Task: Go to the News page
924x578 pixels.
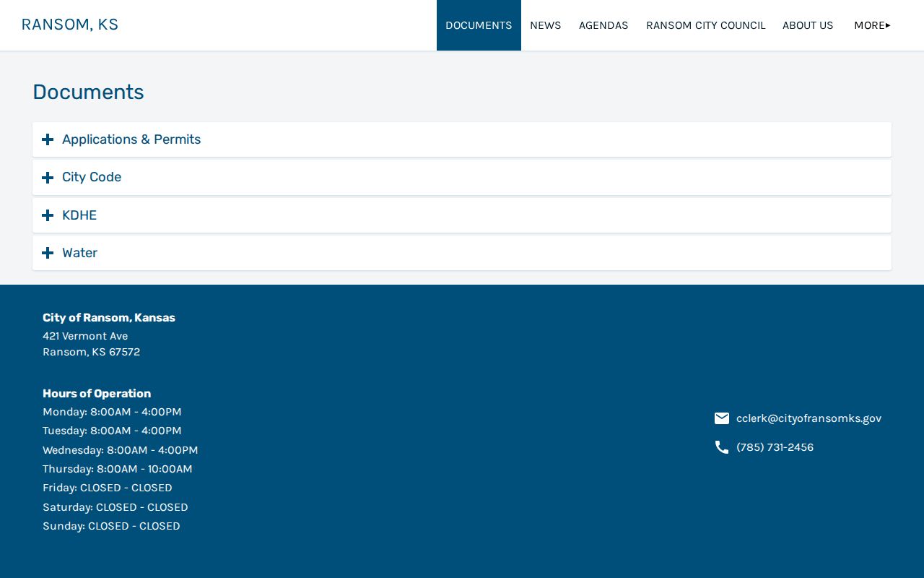Action: pyautogui.click(x=545, y=25)
